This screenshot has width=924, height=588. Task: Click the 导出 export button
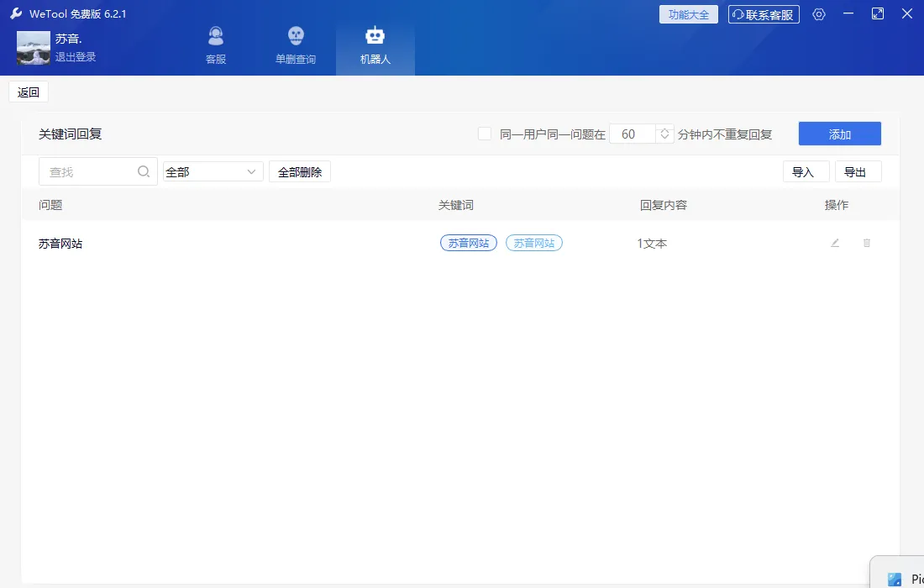click(858, 171)
